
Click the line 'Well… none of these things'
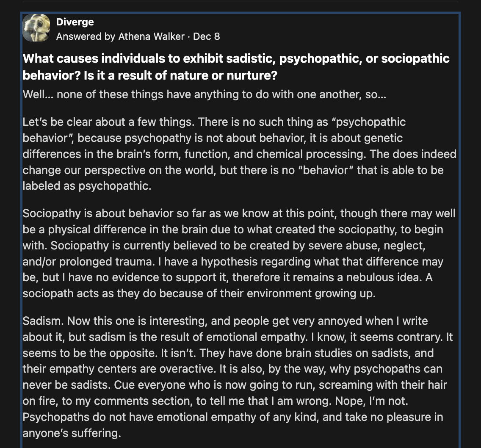click(x=205, y=94)
